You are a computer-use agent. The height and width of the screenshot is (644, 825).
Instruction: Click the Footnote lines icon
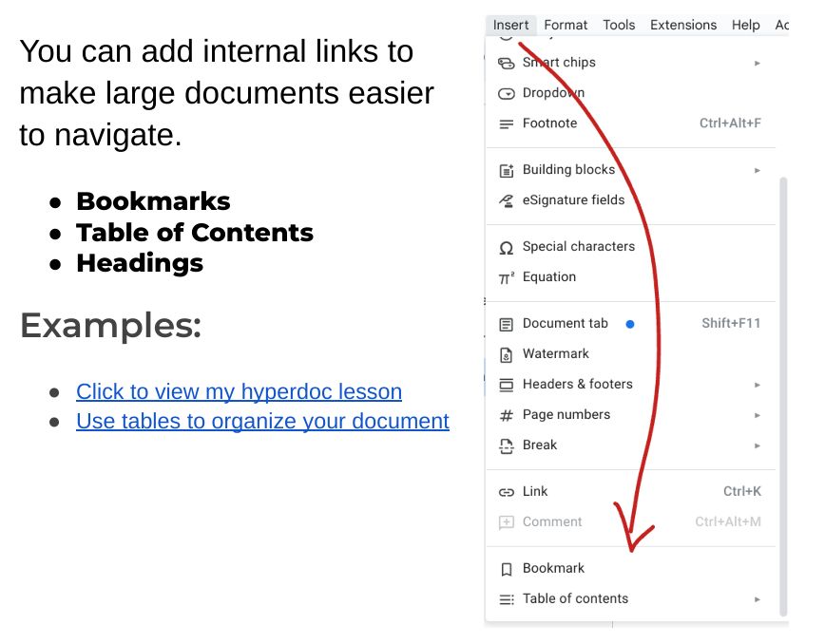[507, 124]
